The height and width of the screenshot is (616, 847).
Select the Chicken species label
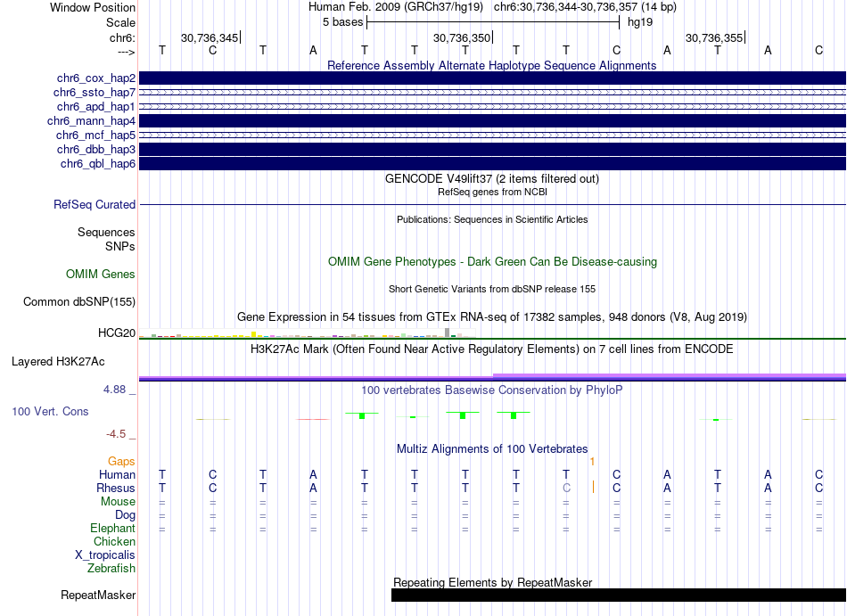[x=114, y=541]
